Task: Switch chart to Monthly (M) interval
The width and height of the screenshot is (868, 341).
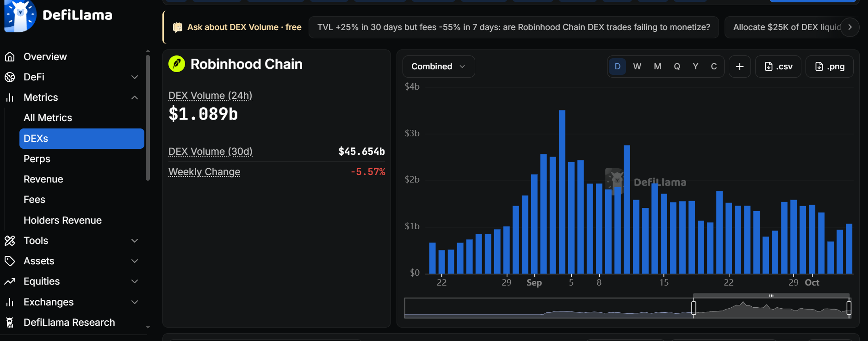Action: tap(657, 67)
